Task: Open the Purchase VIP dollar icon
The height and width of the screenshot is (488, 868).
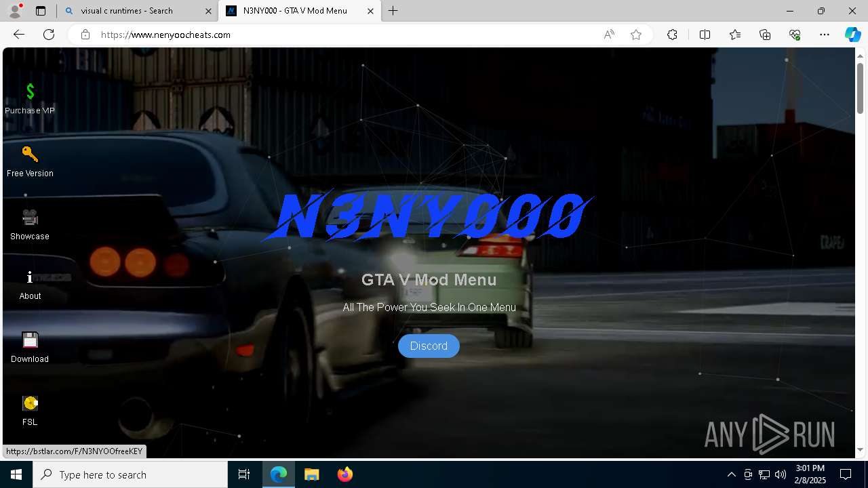Action: coord(30,91)
